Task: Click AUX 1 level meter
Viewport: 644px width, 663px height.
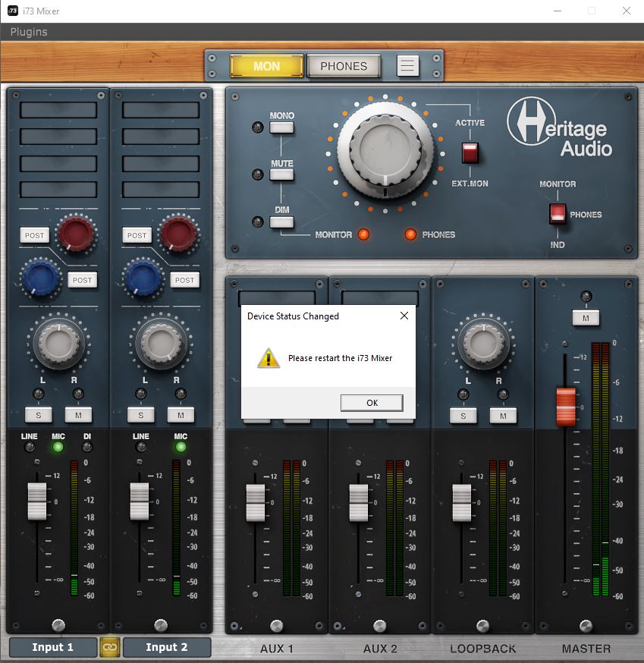Action: (x=291, y=528)
